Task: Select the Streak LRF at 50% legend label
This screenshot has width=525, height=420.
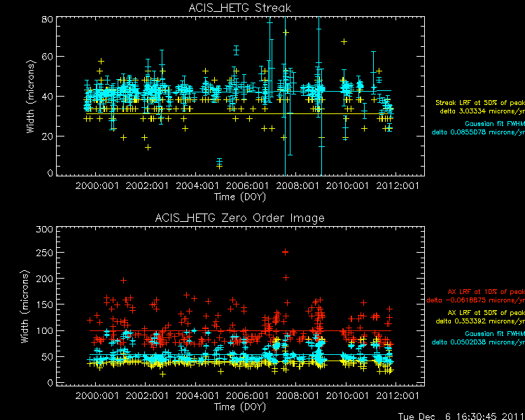Action: tap(479, 103)
